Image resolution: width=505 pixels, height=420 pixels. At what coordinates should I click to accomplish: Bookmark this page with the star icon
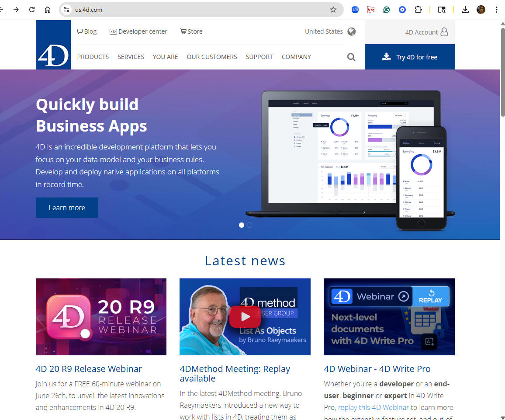point(333,10)
